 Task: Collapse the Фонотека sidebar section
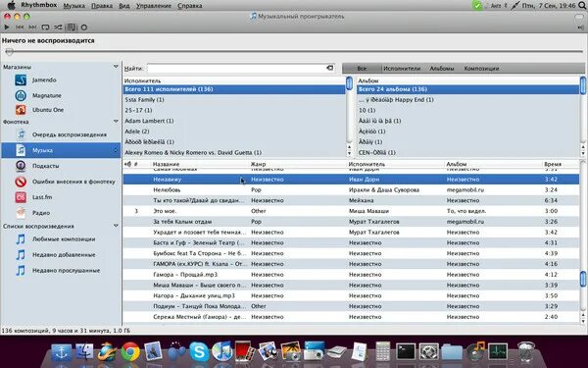coord(116,122)
